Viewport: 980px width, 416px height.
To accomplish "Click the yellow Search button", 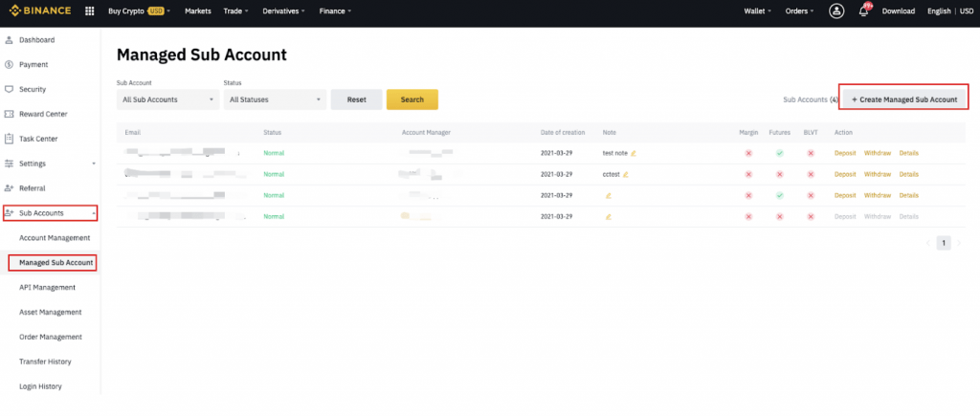I will pyautogui.click(x=412, y=99).
